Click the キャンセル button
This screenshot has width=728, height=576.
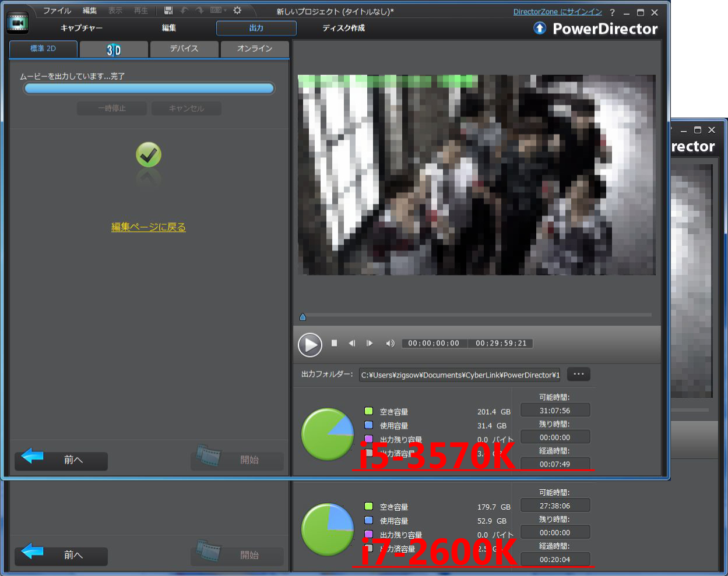(187, 108)
